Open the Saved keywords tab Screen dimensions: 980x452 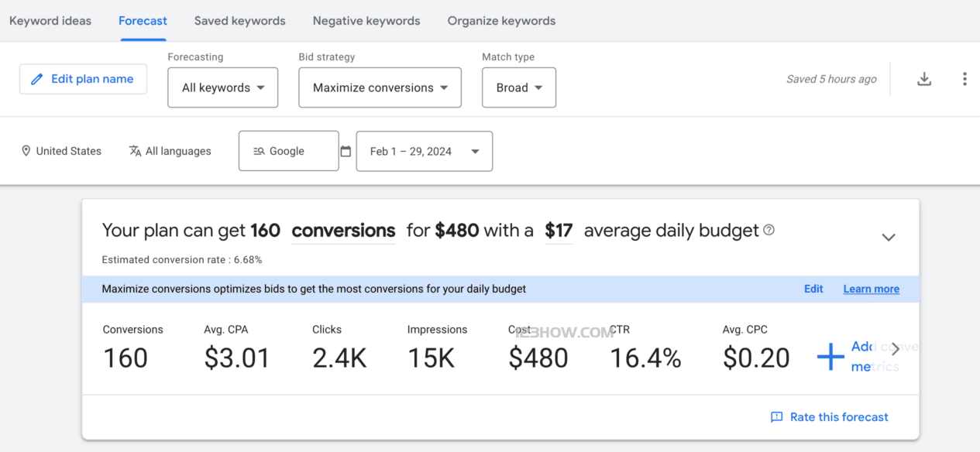coord(239,21)
